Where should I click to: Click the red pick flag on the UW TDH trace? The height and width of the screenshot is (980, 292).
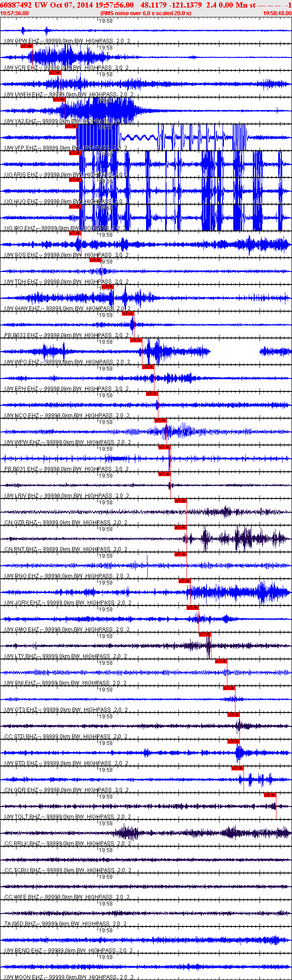95,260
